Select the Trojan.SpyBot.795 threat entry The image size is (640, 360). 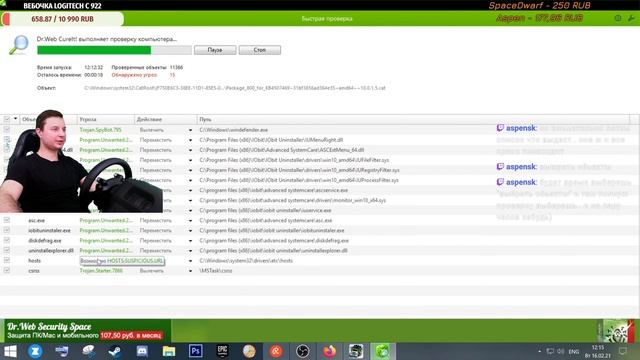pos(100,130)
